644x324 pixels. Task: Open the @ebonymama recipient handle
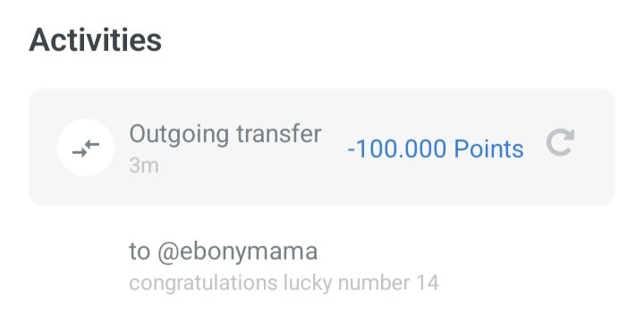point(237,252)
